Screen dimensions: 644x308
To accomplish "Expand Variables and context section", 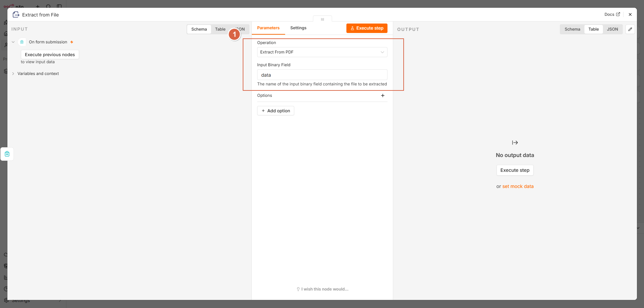I will click(13, 74).
